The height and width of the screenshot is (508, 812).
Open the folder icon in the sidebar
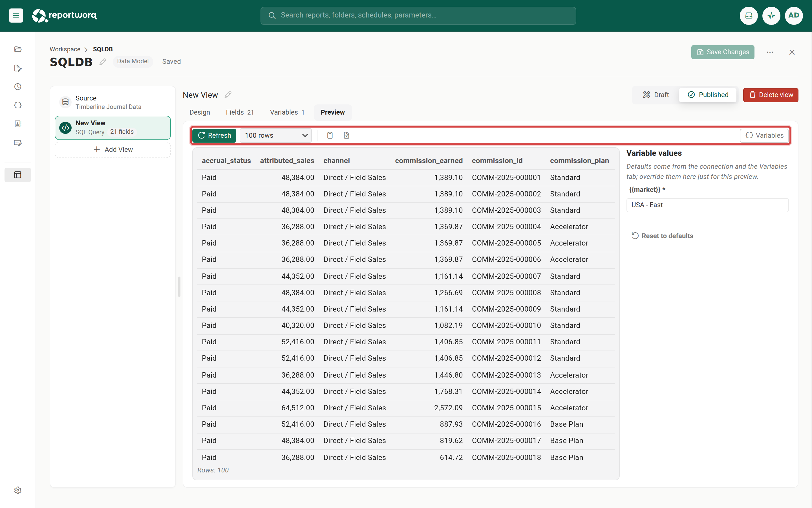tap(18, 49)
